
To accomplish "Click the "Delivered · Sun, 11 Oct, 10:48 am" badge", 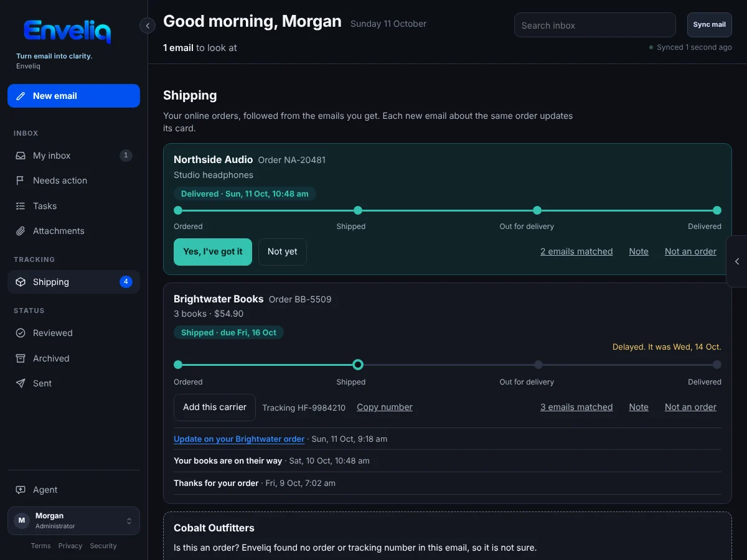I will click(245, 194).
